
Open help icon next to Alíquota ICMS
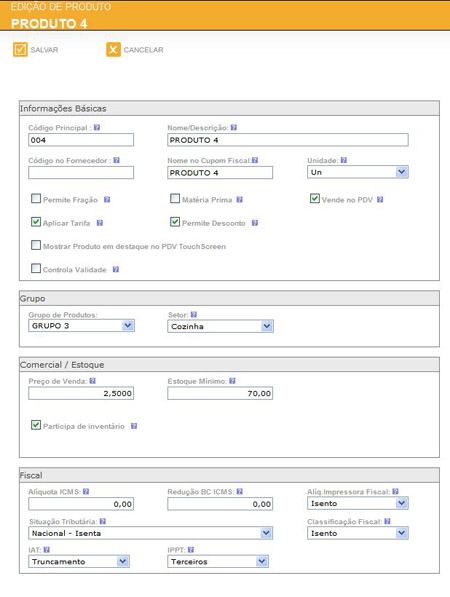(x=86, y=492)
